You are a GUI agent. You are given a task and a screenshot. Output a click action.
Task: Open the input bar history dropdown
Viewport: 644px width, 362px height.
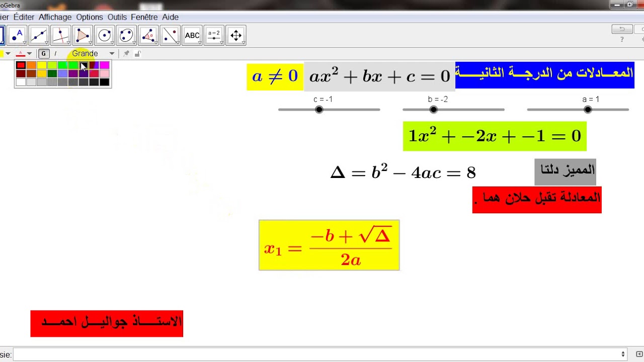pyautogui.click(x=623, y=354)
